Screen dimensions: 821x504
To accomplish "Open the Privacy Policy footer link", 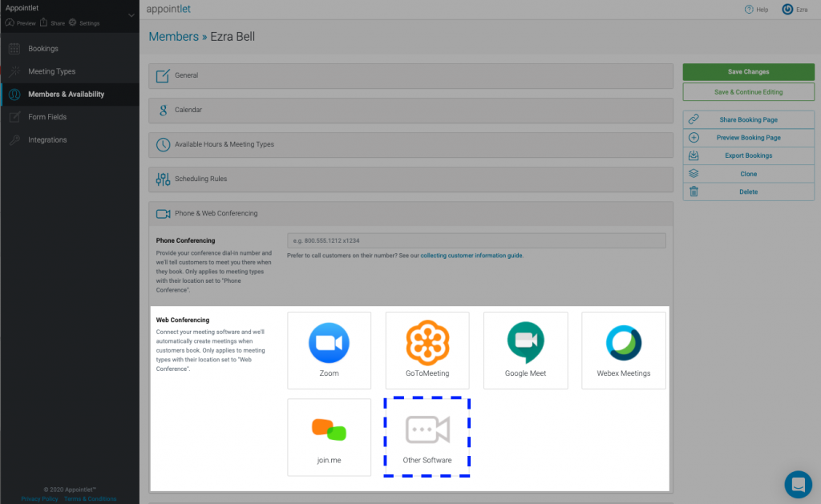I will pyautogui.click(x=40, y=499).
